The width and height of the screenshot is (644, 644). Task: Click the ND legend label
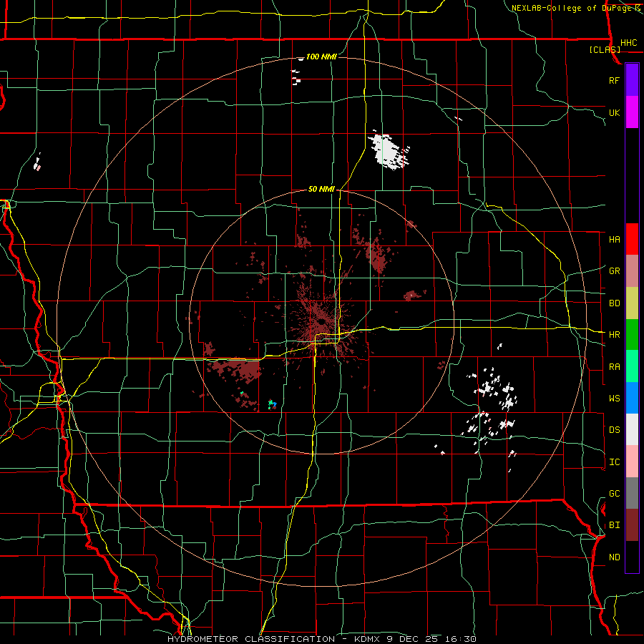pyautogui.click(x=614, y=557)
